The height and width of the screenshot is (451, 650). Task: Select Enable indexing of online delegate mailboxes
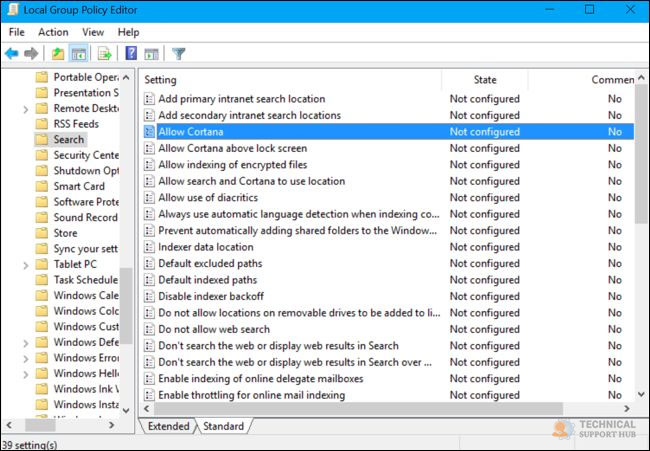click(x=388, y=378)
